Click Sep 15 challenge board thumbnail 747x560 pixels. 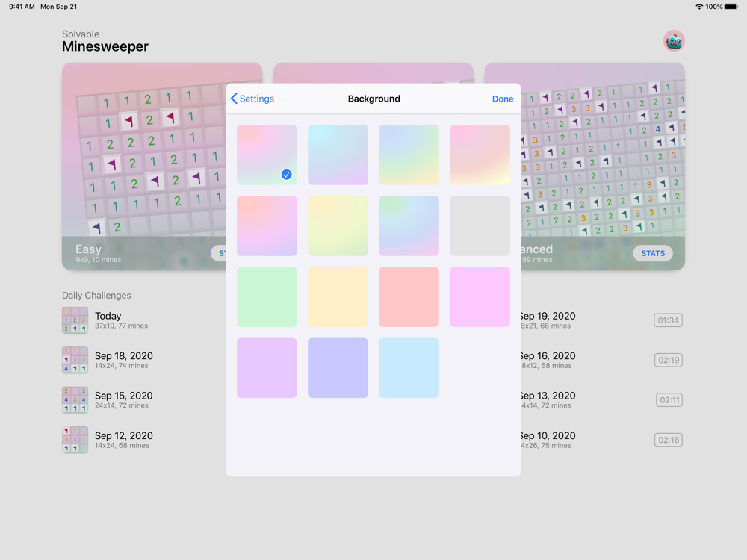coord(75,400)
